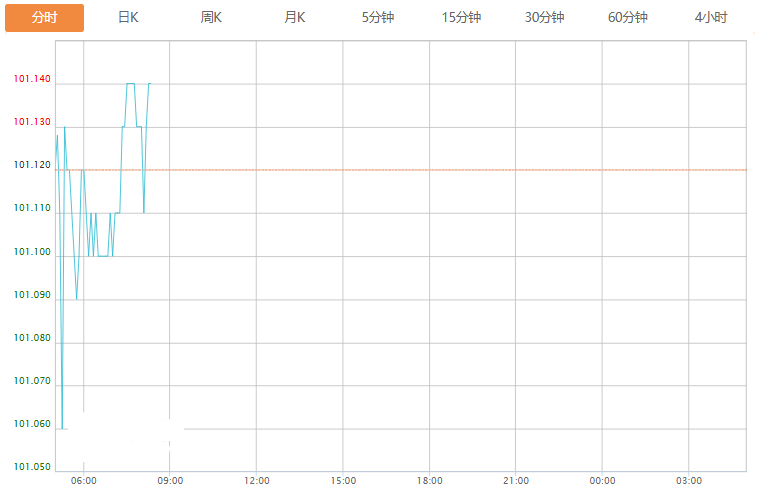Select the 分时 chart tab
This screenshot has height=487, width=757.
pos(44,18)
